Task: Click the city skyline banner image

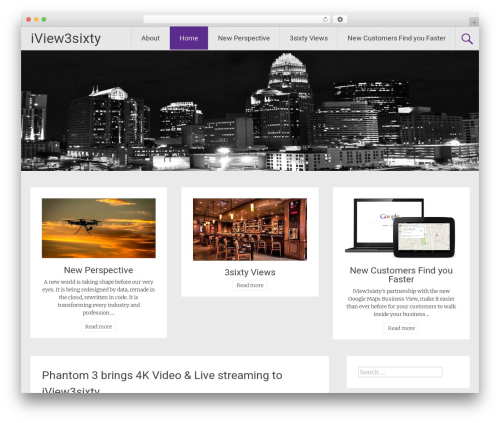Action: pos(250,111)
